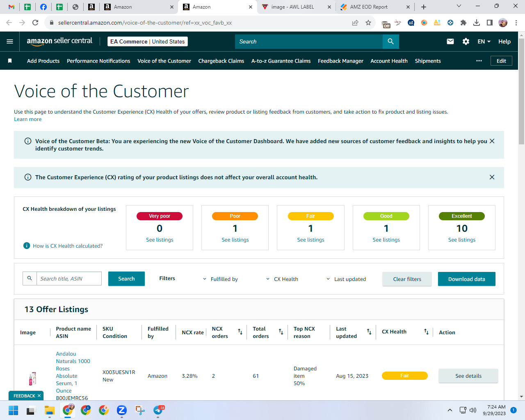Expand the Fulfilled by filter dropdown
Screen dimensions: 525x420
[x=221, y=279]
